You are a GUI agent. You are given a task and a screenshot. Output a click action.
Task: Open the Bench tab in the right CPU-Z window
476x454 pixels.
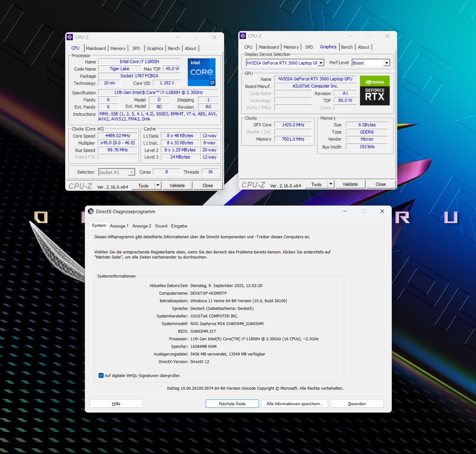point(347,47)
